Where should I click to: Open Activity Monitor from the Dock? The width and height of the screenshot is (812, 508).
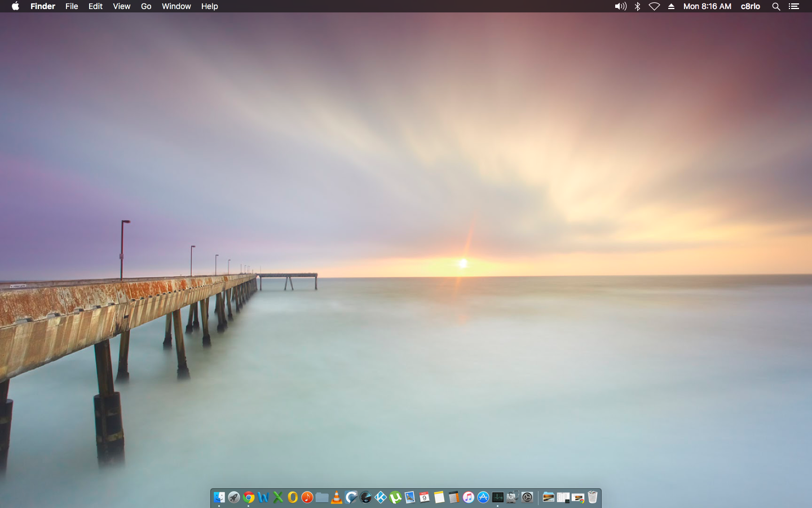(x=498, y=497)
